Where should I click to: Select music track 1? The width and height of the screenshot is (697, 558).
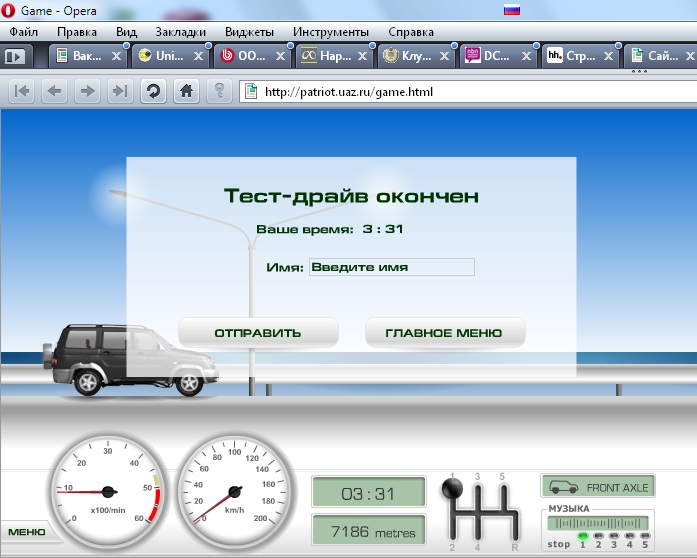click(583, 536)
